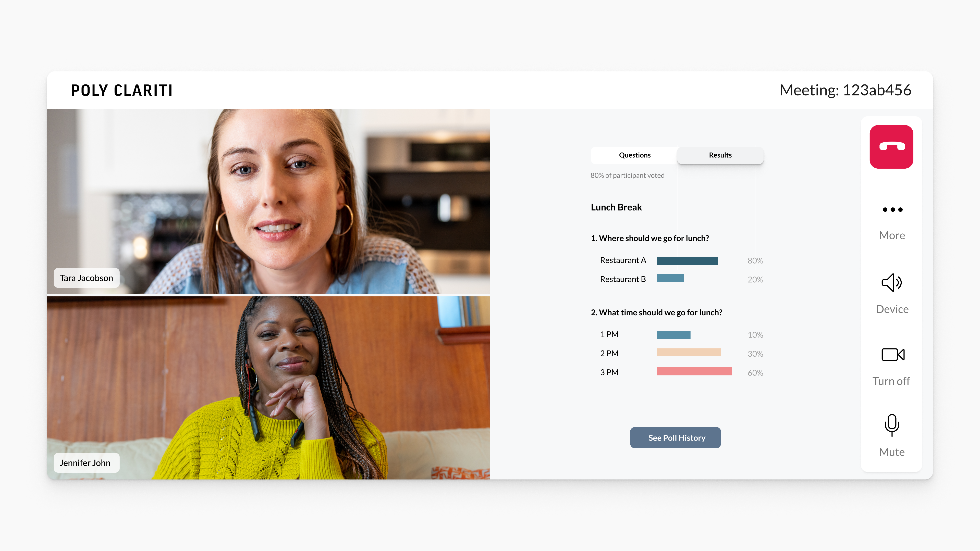Click the 10% value for 1 PM

point(755,335)
